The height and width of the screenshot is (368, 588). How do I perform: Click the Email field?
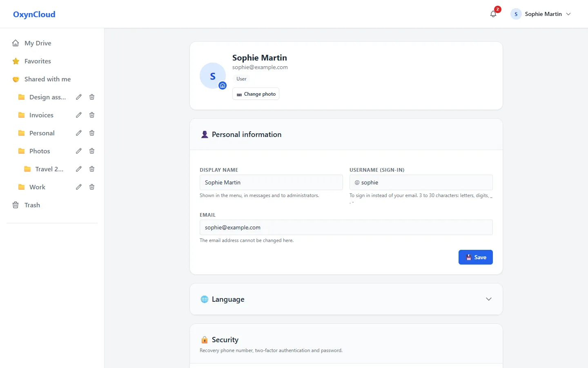coord(346,227)
